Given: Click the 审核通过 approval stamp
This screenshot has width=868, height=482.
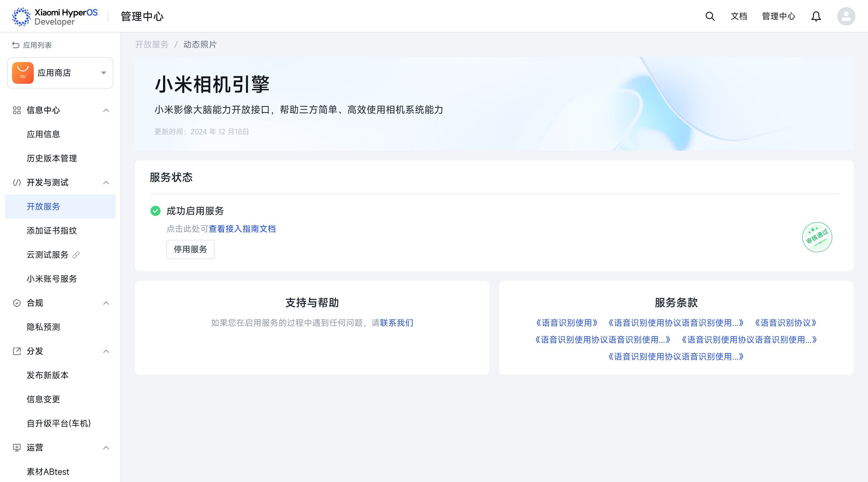Looking at the screenshot, I should click(817, 237).
